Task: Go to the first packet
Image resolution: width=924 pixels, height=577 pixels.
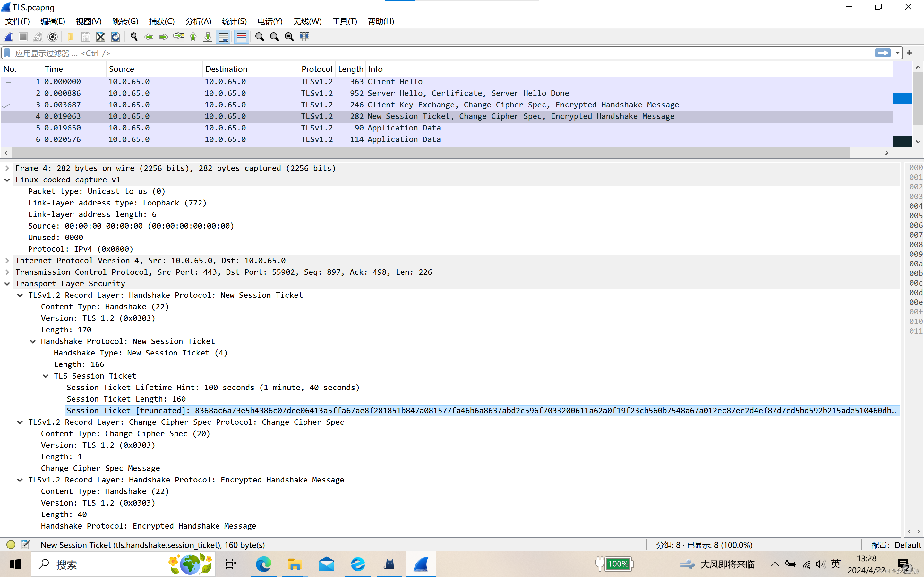Action: (193, 37)
